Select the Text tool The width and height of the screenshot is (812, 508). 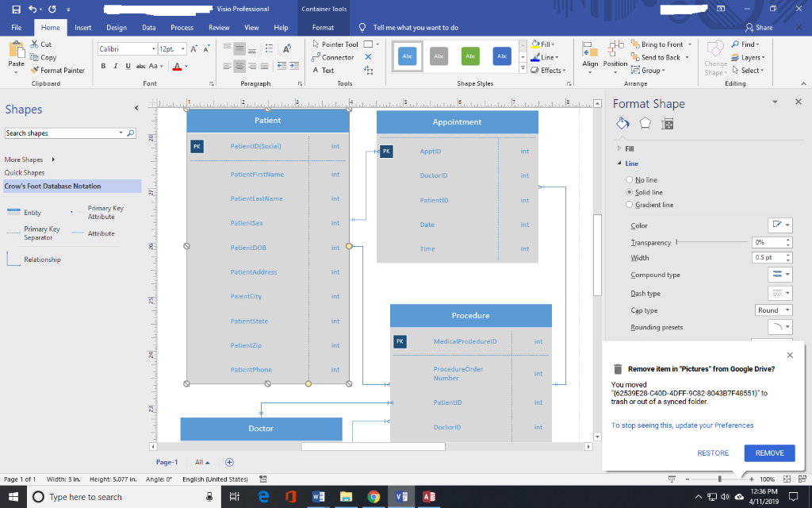point(327,71)
